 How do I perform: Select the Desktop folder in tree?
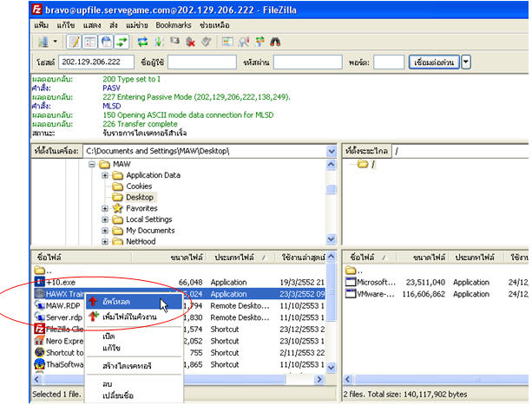pos(140,197)
